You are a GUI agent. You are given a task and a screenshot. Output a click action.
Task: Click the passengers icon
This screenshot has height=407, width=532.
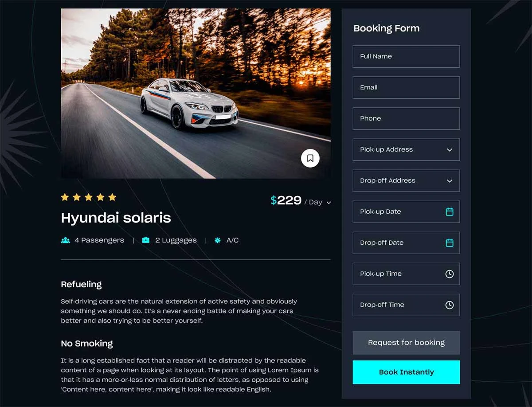click(x=66, y=240)
